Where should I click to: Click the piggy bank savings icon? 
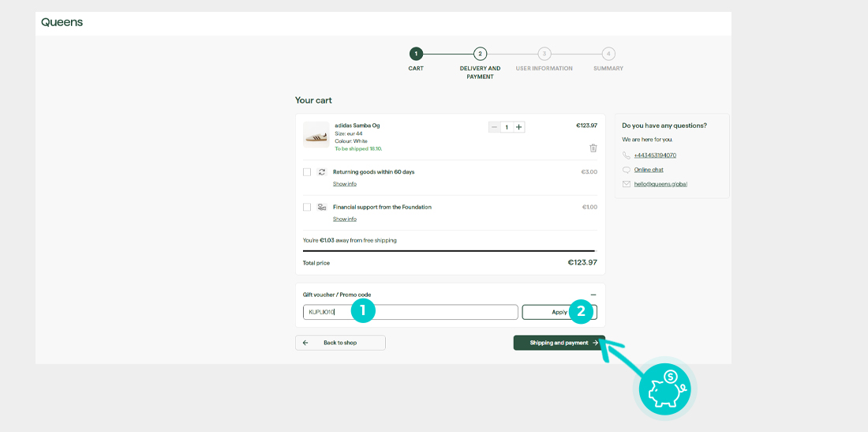point(664,389)
